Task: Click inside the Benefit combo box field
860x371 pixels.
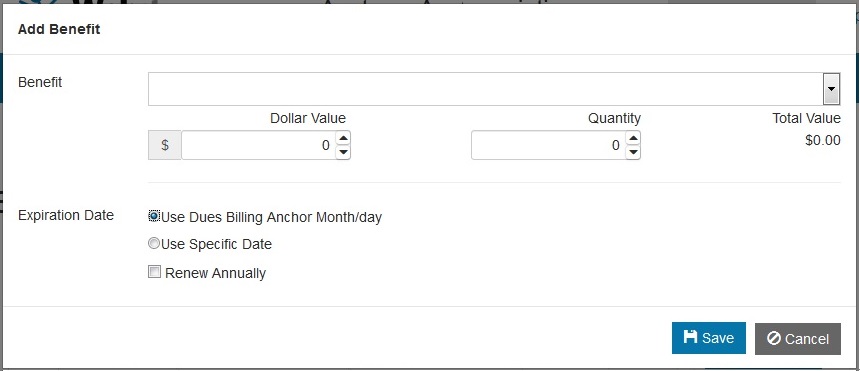Action: [486, 89]
